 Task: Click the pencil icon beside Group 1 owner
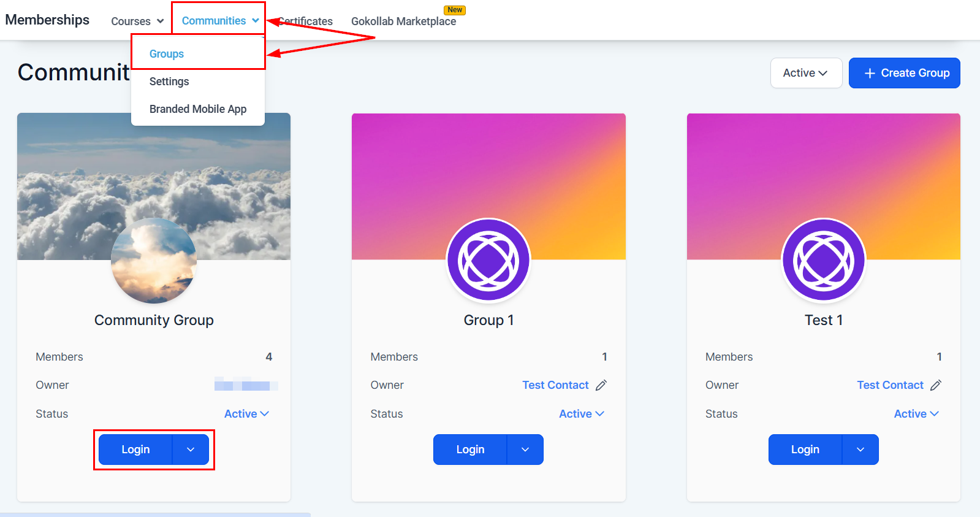click(x=601, y=385)
